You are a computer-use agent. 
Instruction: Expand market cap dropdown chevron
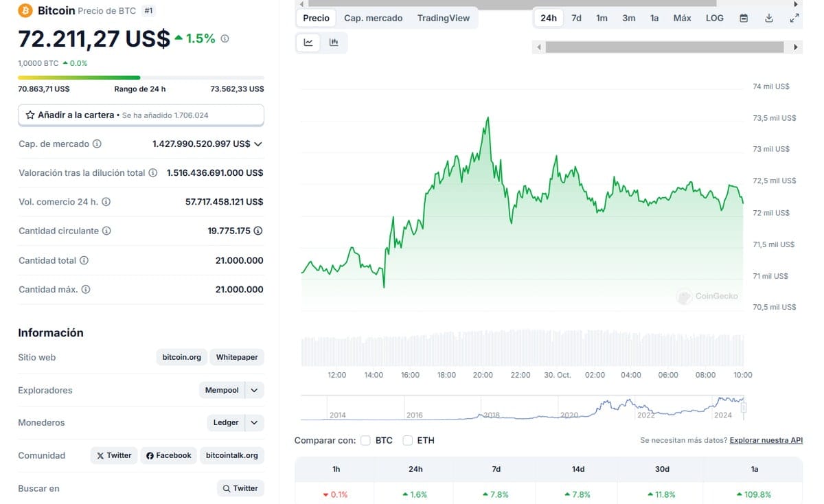(x=258, y=144)
